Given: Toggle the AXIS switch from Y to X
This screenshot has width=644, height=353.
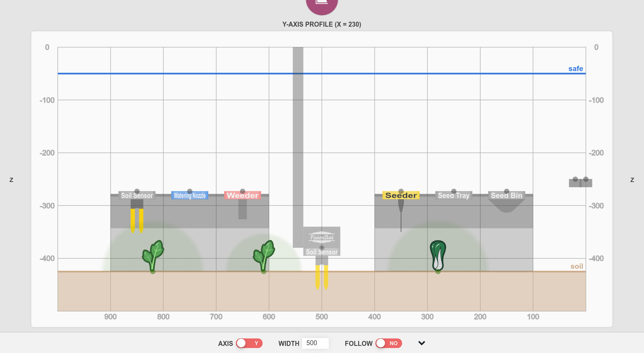Looking at the screenshot, I should pos(249,343).
